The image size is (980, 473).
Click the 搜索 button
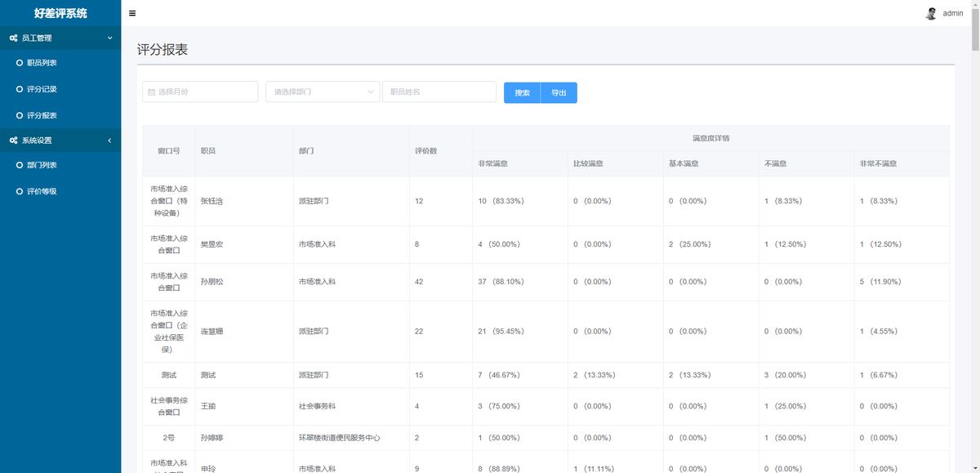(x=522, y=93)
